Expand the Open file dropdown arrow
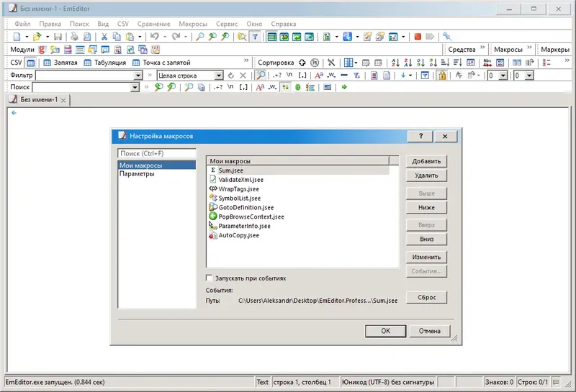 point(48,37)
